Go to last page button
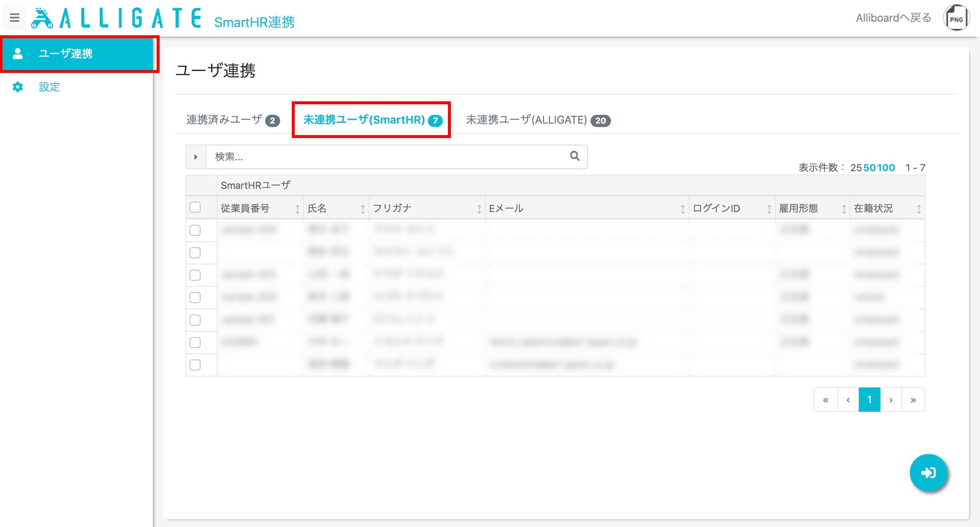Viewport: 980px width, 527px height. tap(913, 400)
